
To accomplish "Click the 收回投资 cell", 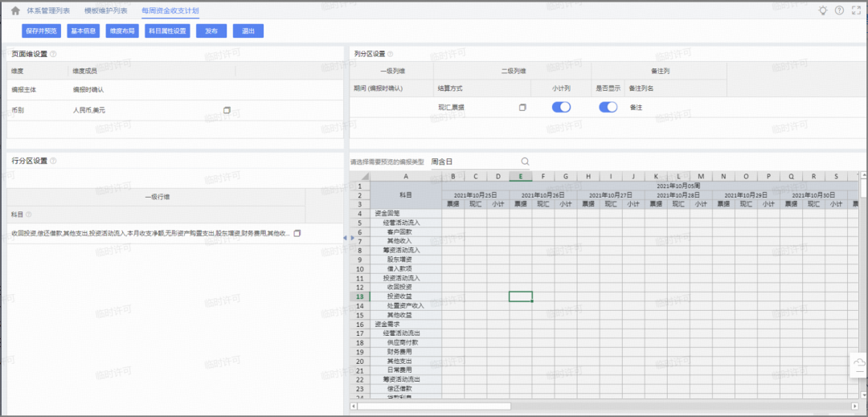I will 406,287.
